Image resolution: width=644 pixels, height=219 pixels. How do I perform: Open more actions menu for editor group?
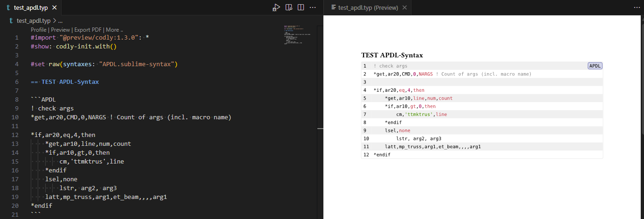pos(313,7)
